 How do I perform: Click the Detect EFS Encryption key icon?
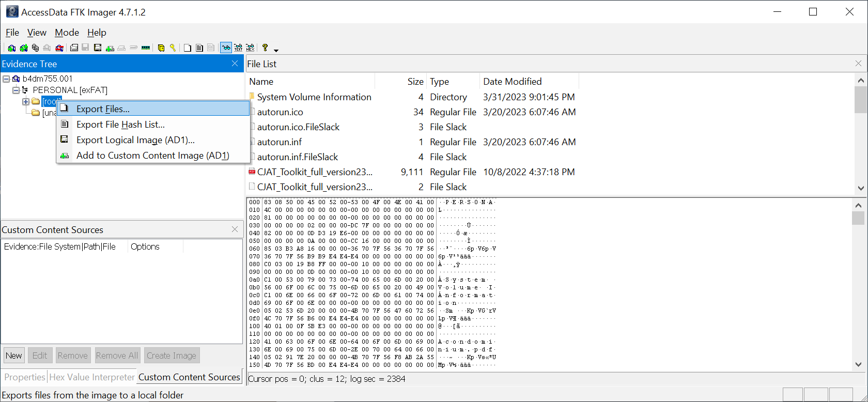[x=173, y=48]
